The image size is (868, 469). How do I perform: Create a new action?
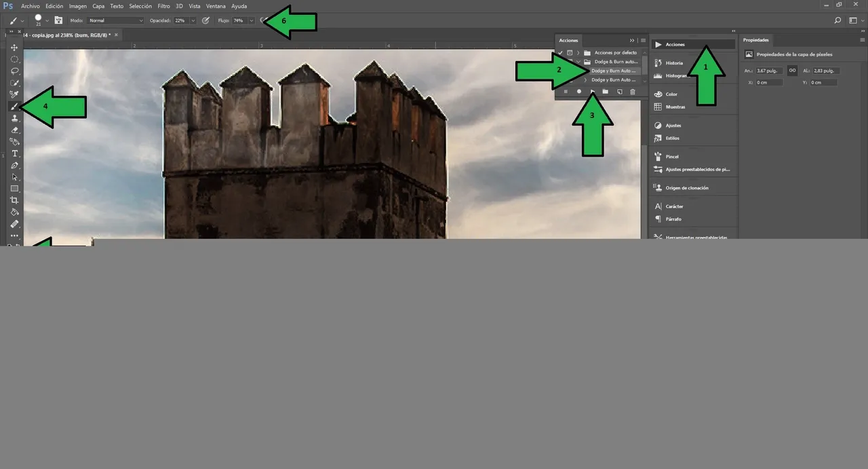coord(619,92)
